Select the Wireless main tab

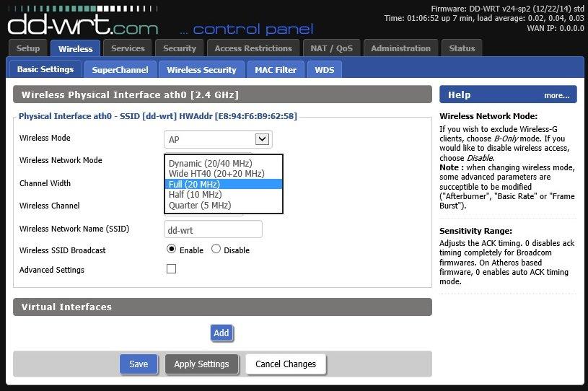(x=75, y=49)
